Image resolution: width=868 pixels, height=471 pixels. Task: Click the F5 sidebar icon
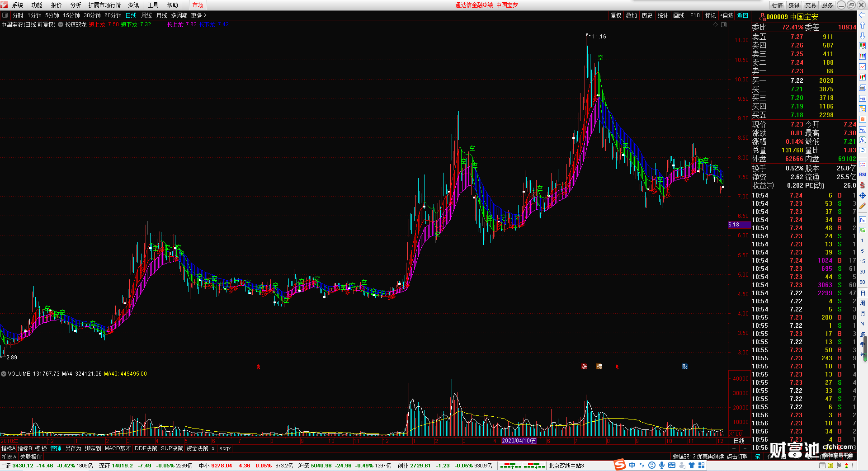(863, 220)
